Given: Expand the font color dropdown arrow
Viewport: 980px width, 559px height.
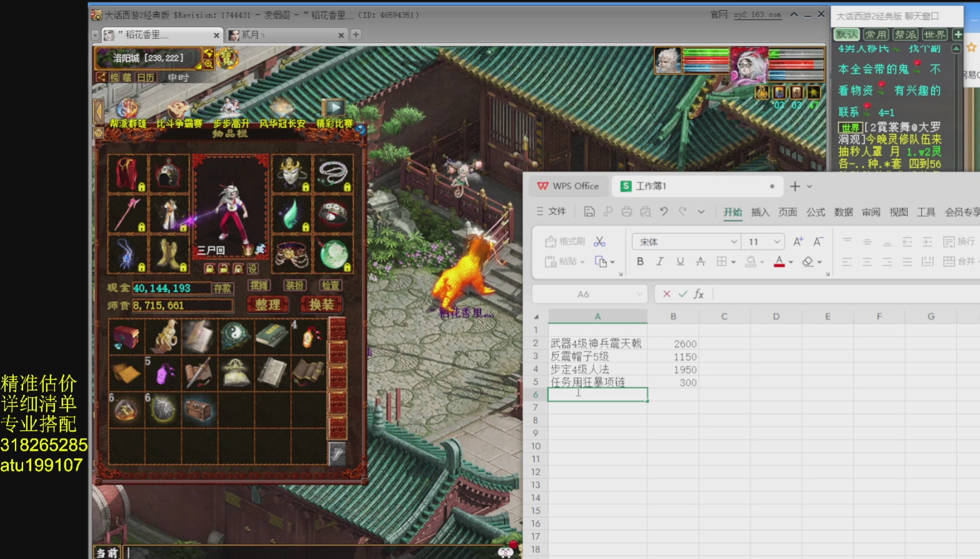Looking at the screenshot, I should [x=791, y=262].
